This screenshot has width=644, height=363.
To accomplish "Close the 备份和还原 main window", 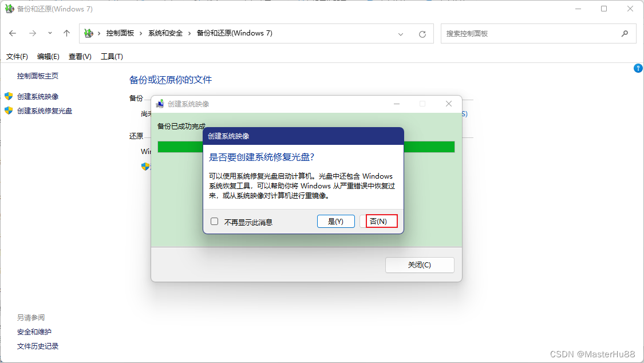I will pos(630,9).
